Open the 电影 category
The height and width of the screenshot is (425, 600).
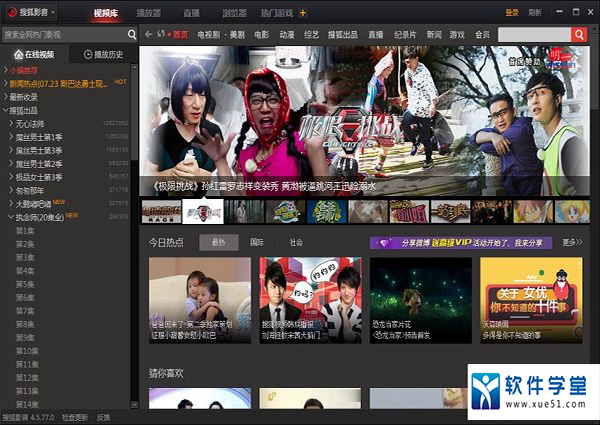262,35
